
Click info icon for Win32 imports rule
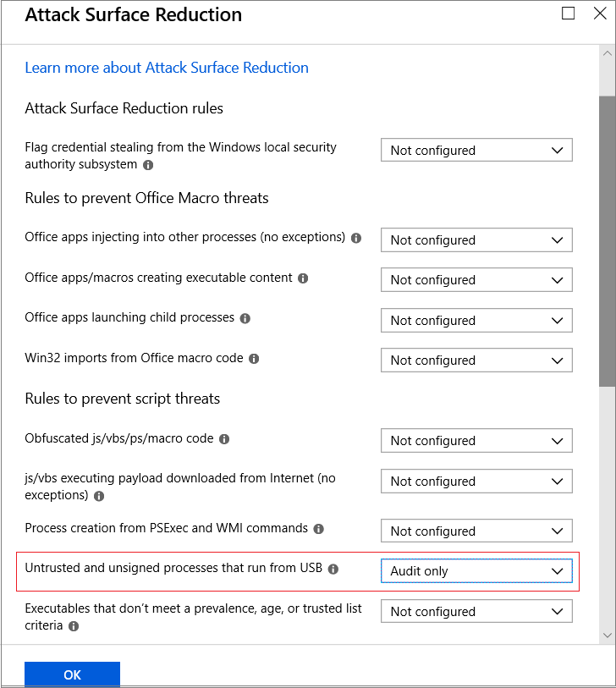click(254, 359)
